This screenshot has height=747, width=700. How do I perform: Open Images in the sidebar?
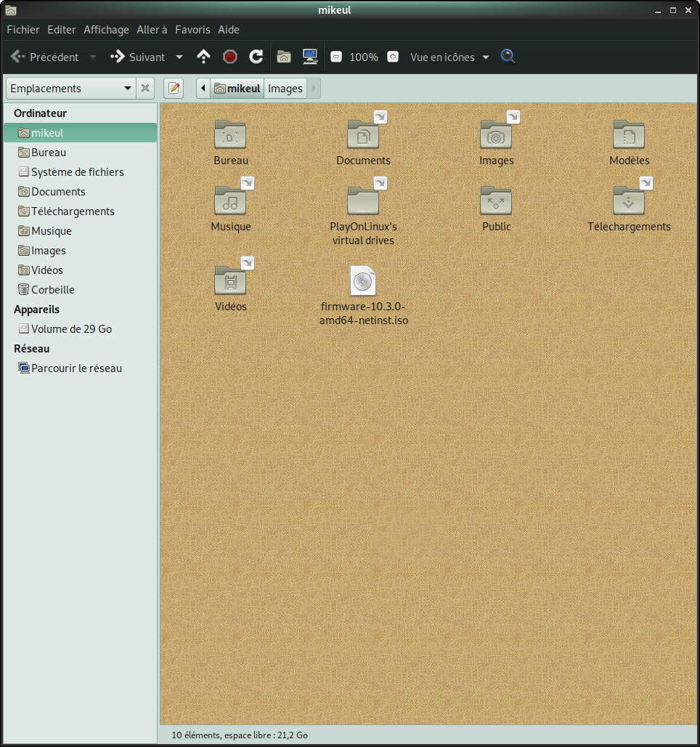pyautogui.click(x=80, y=251)
